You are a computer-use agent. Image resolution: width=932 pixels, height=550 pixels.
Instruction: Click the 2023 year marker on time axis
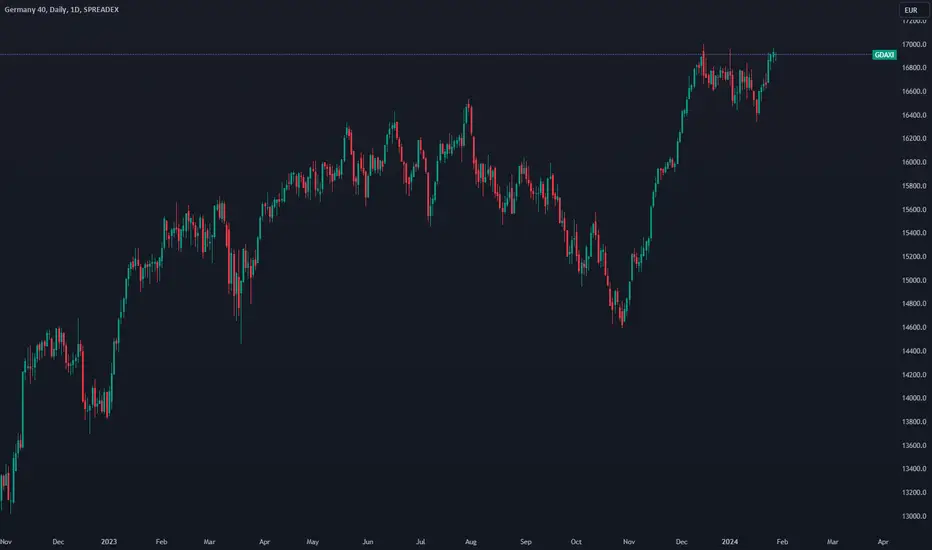point(109,542)
